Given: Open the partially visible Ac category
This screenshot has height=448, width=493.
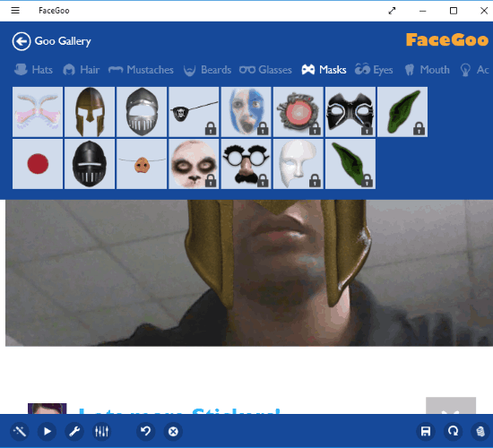Looking at the screenshot, I should (475, 70).
